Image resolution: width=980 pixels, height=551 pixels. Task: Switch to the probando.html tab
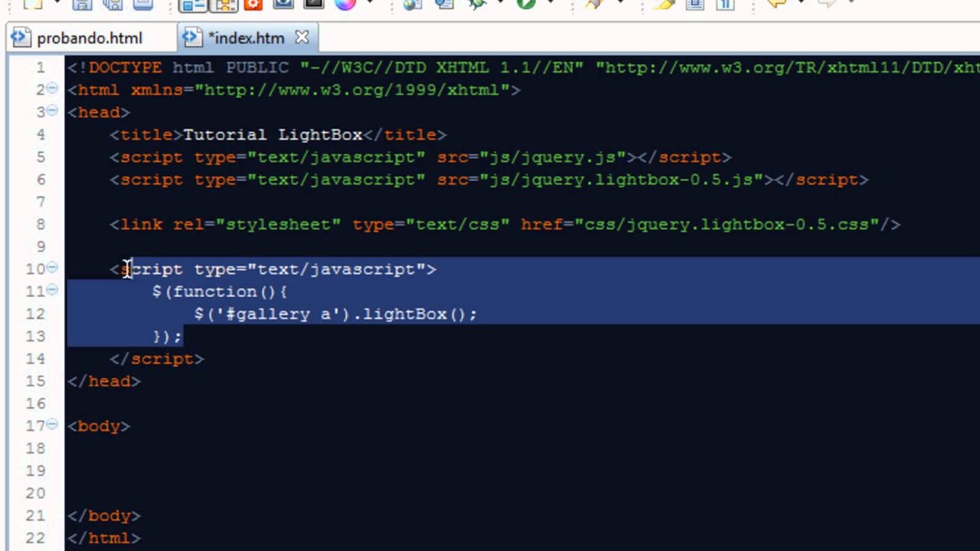point(89,38)
